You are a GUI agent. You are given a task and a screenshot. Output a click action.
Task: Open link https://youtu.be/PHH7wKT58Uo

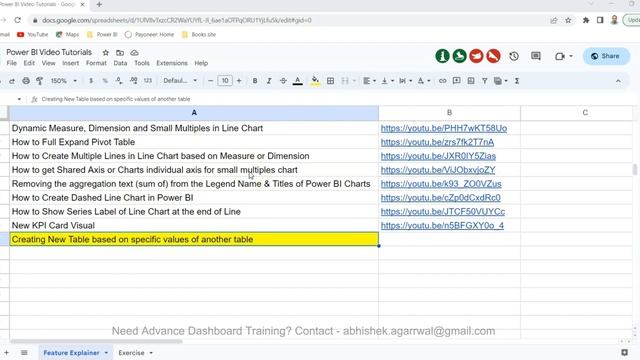tap(444, 128)
